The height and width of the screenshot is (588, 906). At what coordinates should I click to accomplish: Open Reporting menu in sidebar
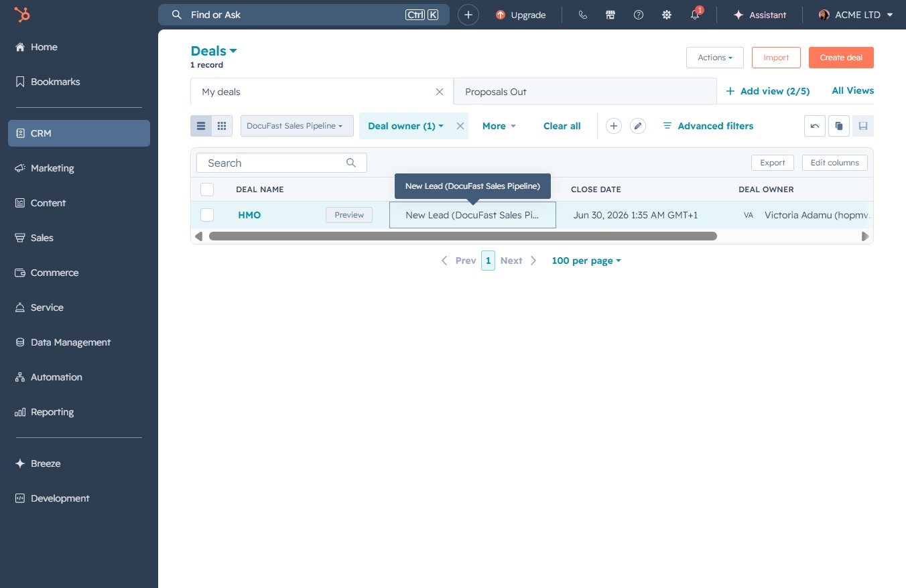(x=79, y=412)
